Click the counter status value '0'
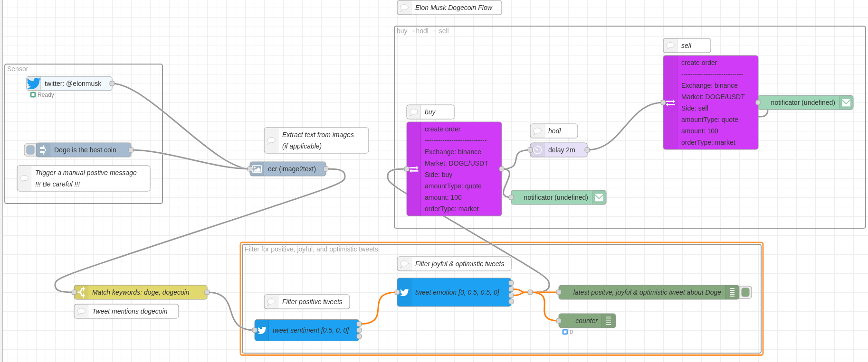The height and width of the screenshot is (362, 868). click(x=571, y=332)
